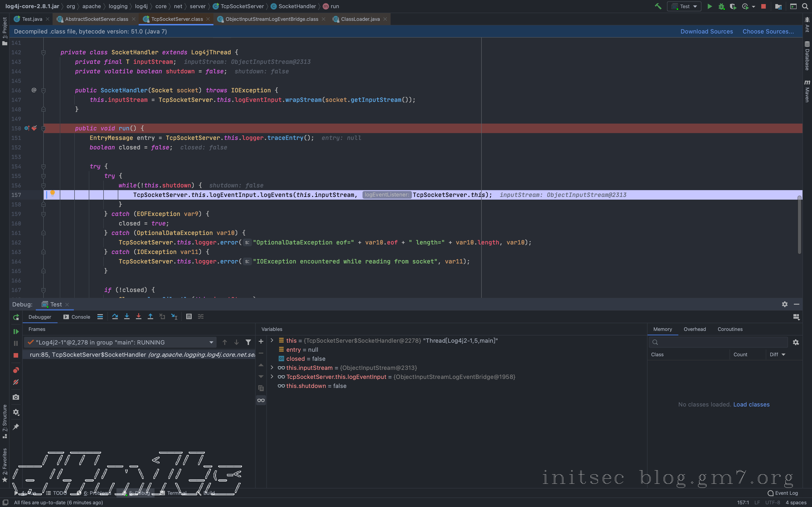Expand the 'this' variable node
This screenshot has width=812, height=507.
(272, 340)
